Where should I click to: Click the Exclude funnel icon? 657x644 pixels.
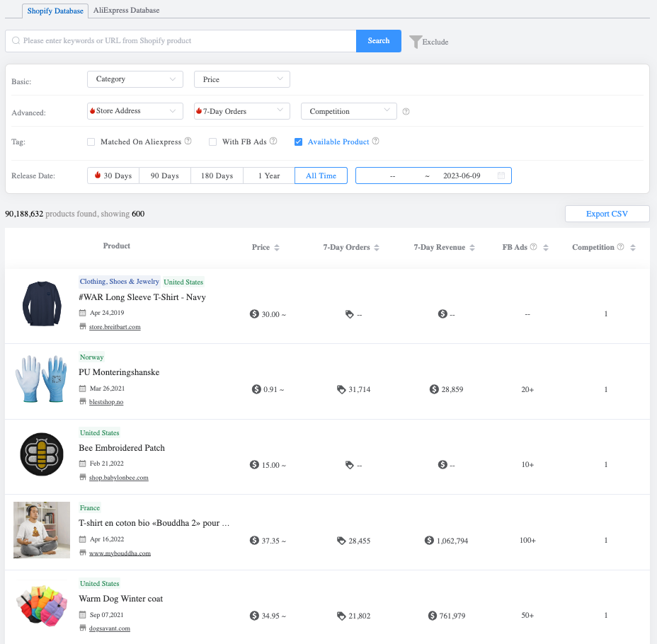click(416, 41)
